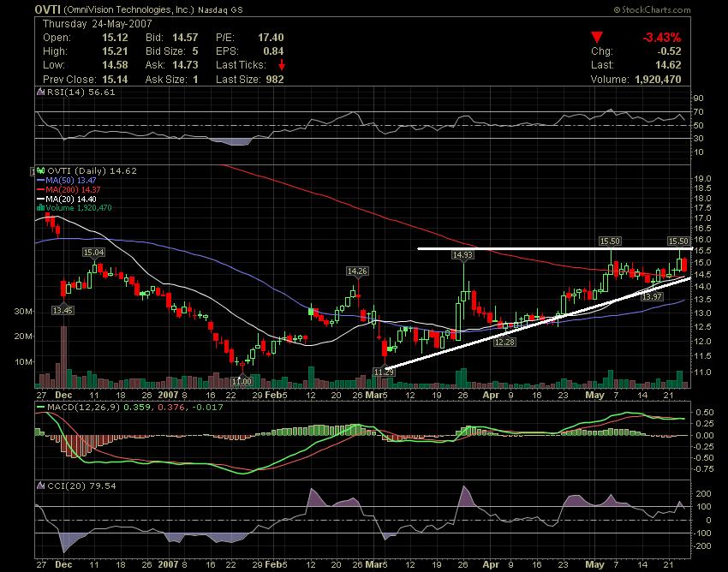Click the -200 level on CCI axis
Viewport: 728px width, 572px height.
click(x=702, y=546)
